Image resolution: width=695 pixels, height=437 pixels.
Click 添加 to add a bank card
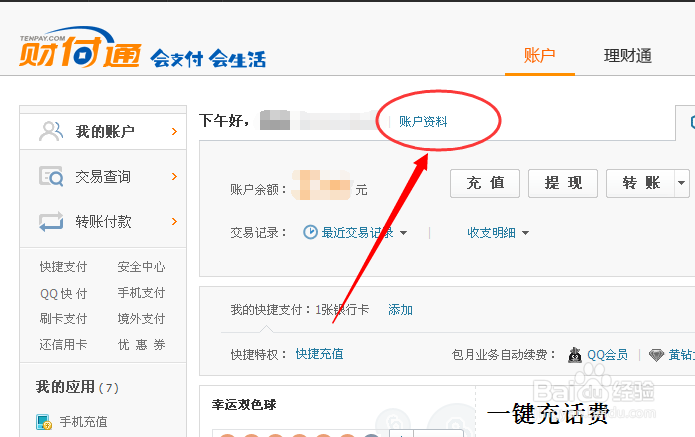point(400,310)
